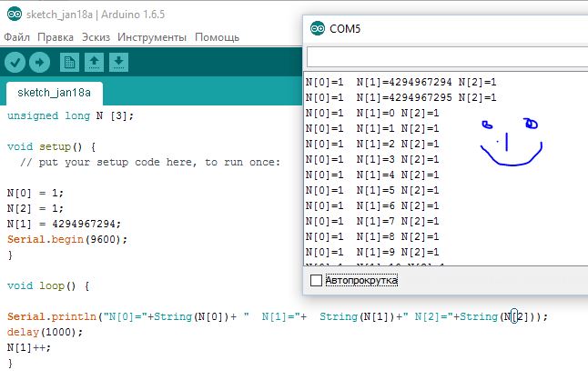Click the setup comment line in code
This screenshot has width=588, height=390.
tap(150, 162)
